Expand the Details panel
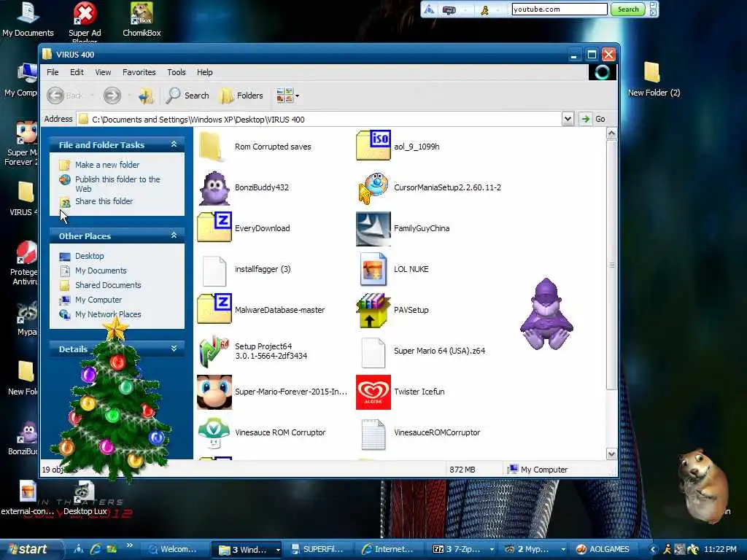 (174, 349)
